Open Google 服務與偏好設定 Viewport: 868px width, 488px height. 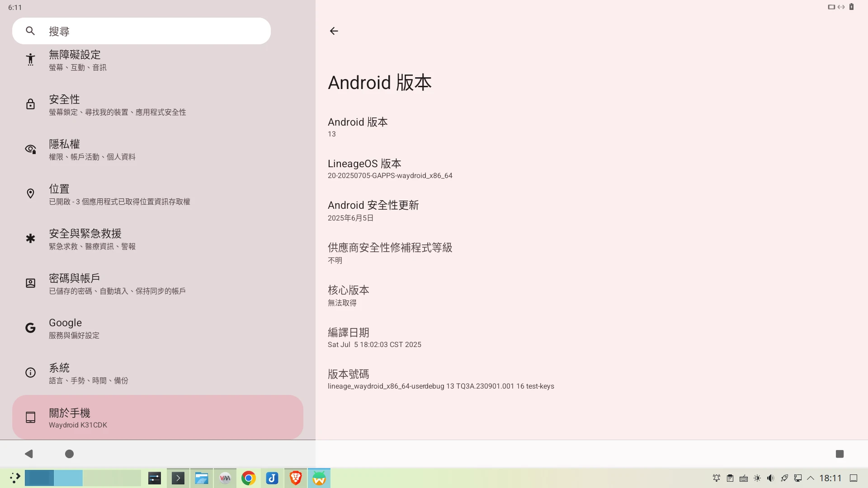(x=158, y=328)
